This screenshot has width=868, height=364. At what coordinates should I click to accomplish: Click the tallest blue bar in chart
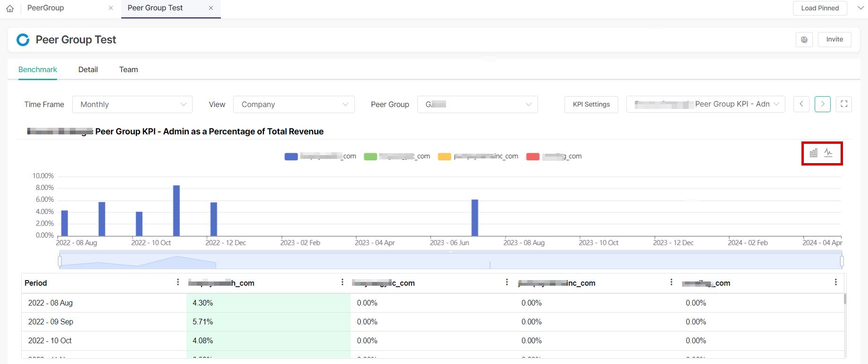(177, 211)
